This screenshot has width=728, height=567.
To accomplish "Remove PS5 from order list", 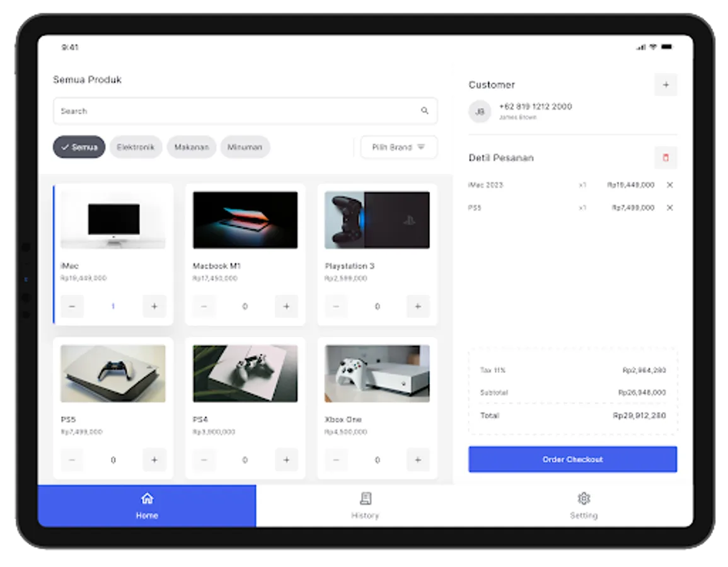I will tap(669, 207).
